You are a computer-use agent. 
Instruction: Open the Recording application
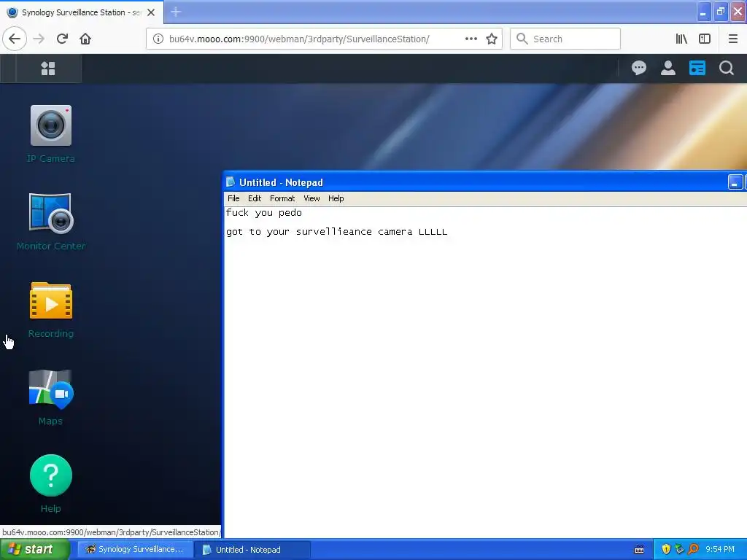(x=50, y=301)
